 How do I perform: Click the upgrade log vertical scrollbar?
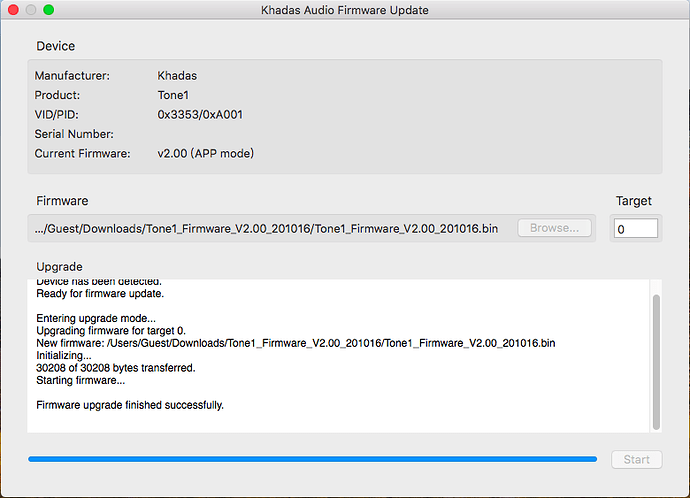656,360
